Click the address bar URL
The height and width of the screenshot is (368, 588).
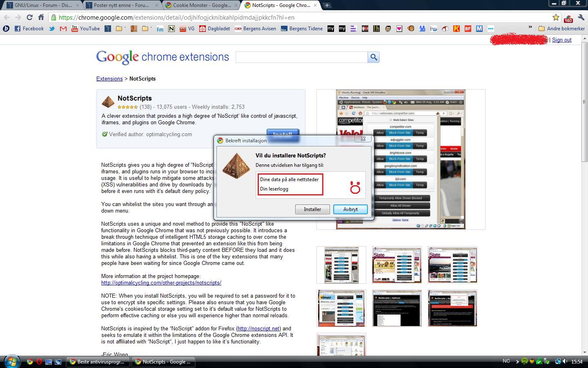click(176, 18)
